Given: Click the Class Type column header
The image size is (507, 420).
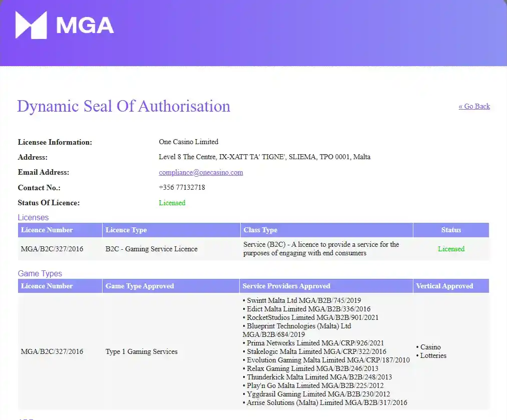Looking at the screenshot, I should pos(327,230).
